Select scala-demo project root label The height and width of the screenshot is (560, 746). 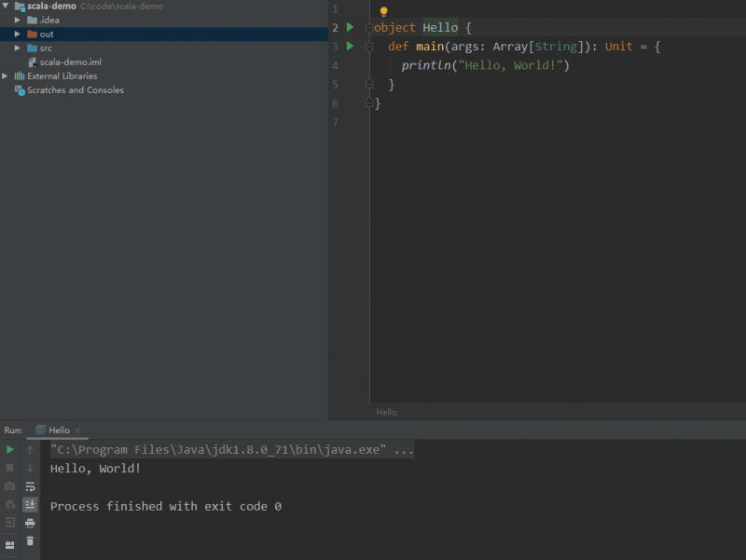point(51,7)
